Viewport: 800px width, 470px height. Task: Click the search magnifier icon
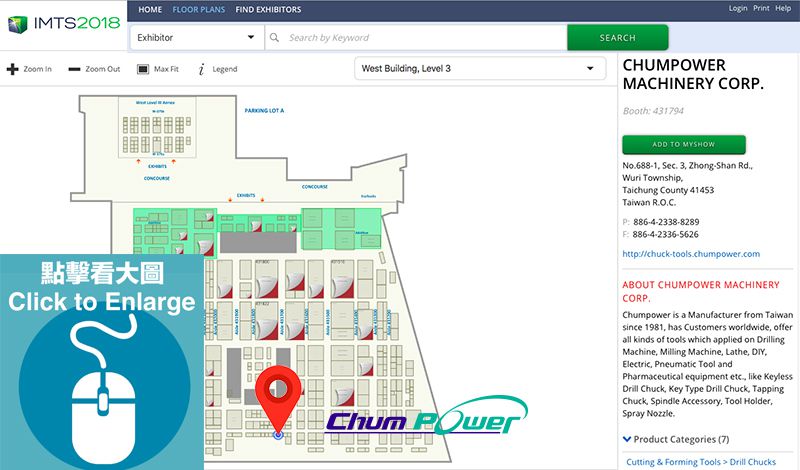tap(274, 37)
